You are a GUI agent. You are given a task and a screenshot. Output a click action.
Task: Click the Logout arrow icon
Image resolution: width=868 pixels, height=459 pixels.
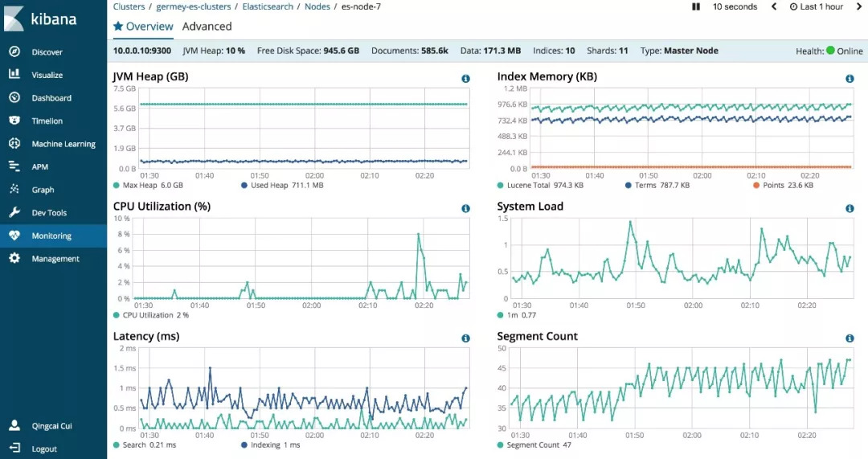(x=14, y=448)
